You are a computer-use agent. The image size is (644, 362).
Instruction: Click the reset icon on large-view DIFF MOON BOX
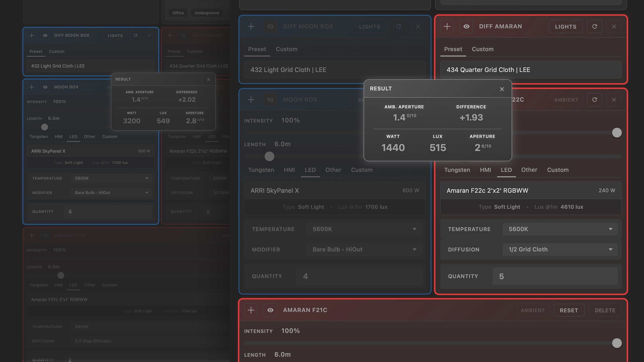pos(398,26)
